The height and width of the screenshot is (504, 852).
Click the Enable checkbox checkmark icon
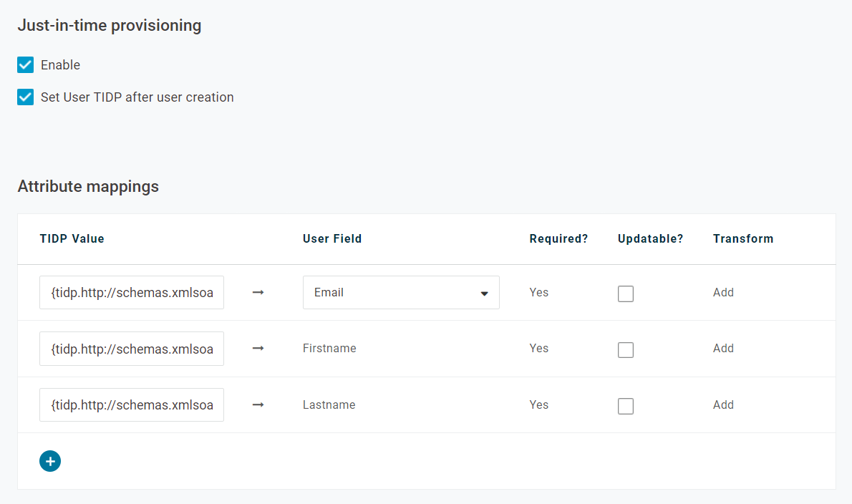[x=25, y=64]
